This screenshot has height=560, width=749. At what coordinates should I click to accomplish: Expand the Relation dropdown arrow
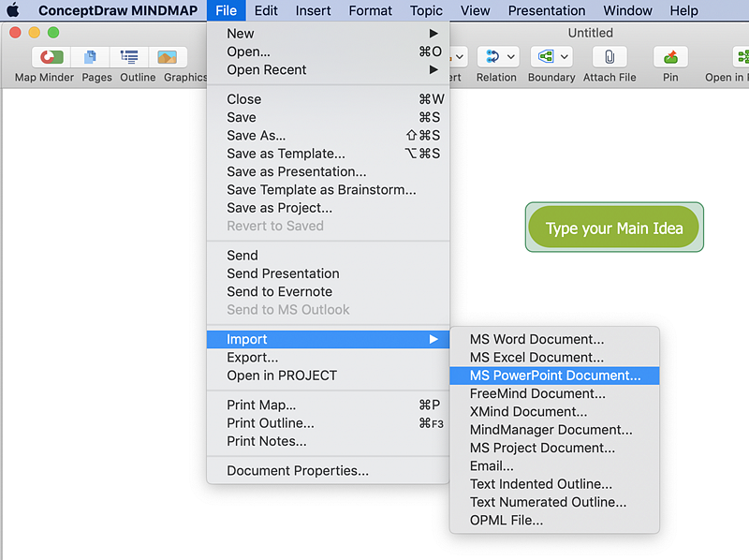(x=510, y=57)
